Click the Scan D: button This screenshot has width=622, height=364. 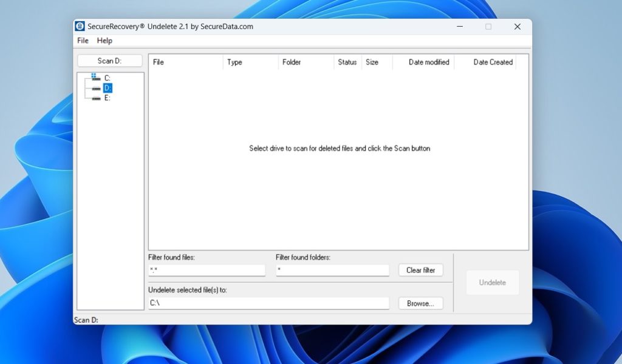pos(110,61)
